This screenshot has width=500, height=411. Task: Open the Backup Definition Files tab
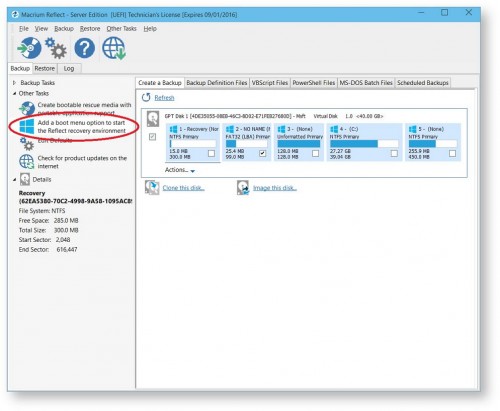[x=217, y=83]
